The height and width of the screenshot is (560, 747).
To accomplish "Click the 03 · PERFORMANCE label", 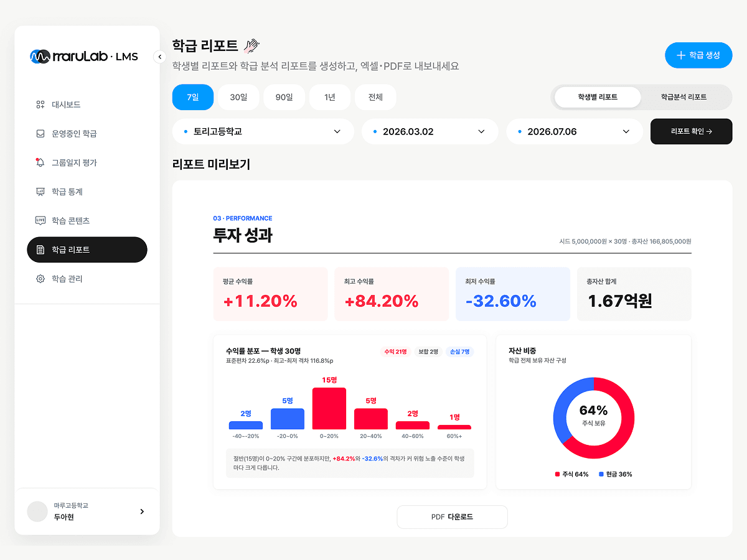I will (x=243, y=218).
